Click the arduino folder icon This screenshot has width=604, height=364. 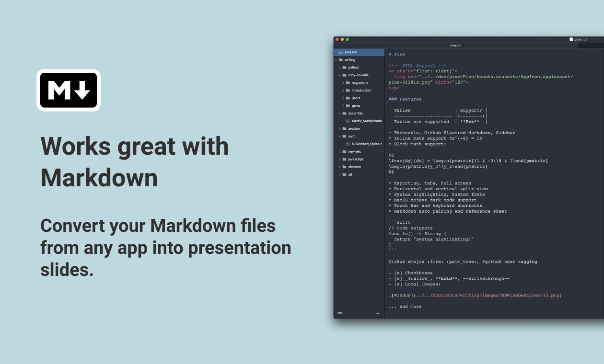[x=345, y=129]
